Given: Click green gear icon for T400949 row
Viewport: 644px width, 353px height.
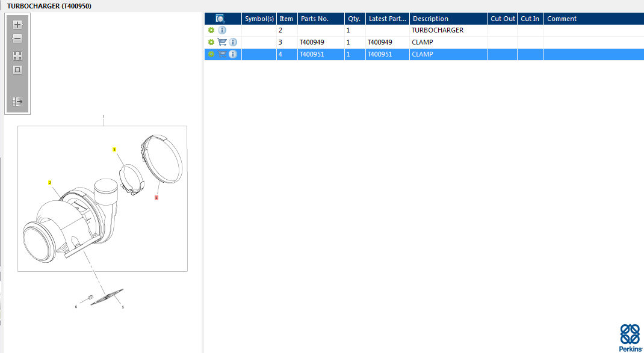Looking at the screenshot, I should tap(211, 42).
